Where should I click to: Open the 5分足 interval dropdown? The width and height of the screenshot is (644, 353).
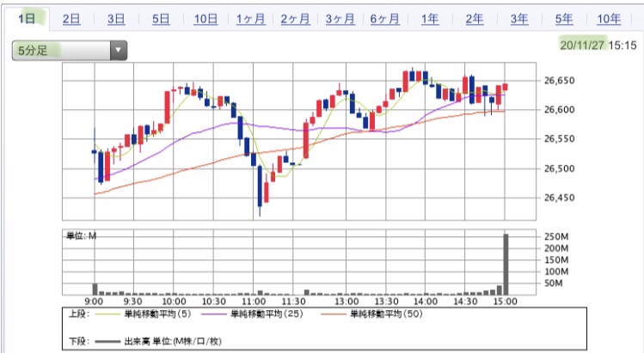tap(60, 51)
